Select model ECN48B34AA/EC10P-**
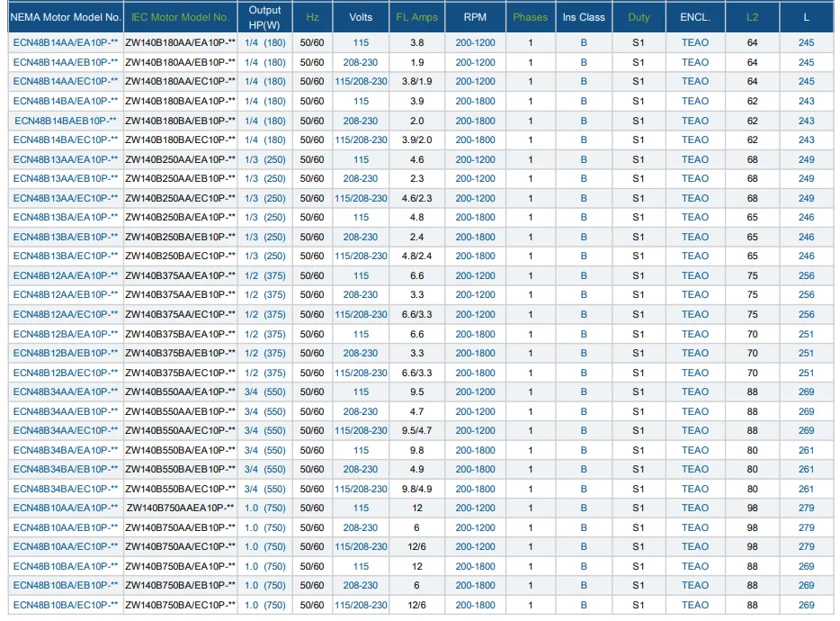The image size is (840, 621). [x=66, y=430]
